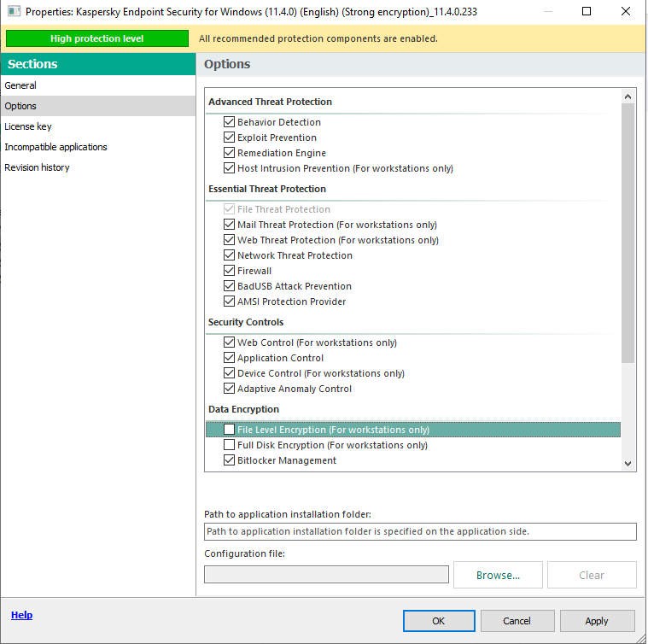Click Security Controls heading
The height and width of the screenshot is (644, 648).
(246, 322)
